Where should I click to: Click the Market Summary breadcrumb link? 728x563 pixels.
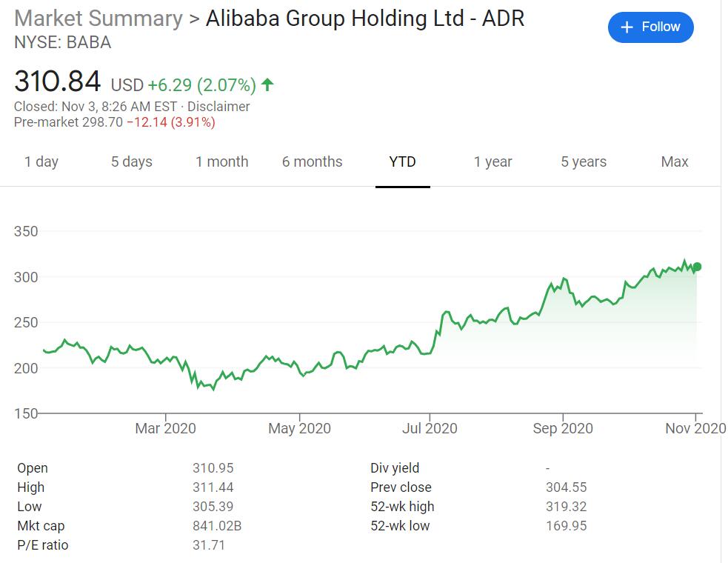click(97, 19)
